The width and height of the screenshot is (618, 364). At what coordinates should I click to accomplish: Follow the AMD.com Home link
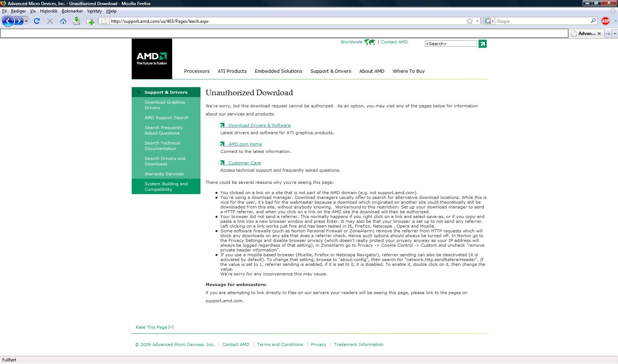[245, 144]
